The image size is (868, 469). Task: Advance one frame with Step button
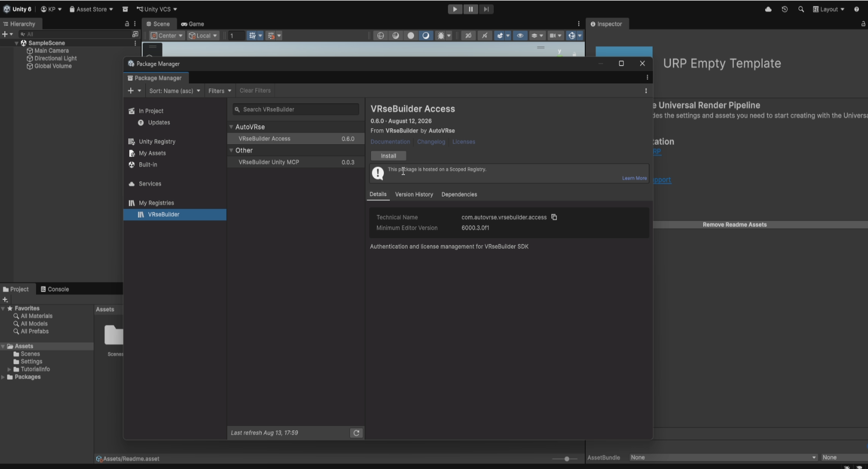click(x=486, y=9)
